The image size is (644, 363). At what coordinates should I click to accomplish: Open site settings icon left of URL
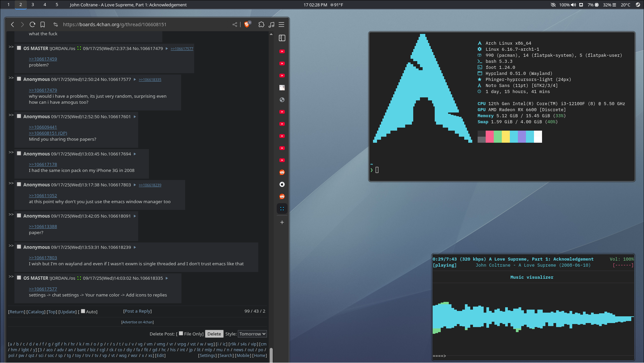(x=56, y=25)
